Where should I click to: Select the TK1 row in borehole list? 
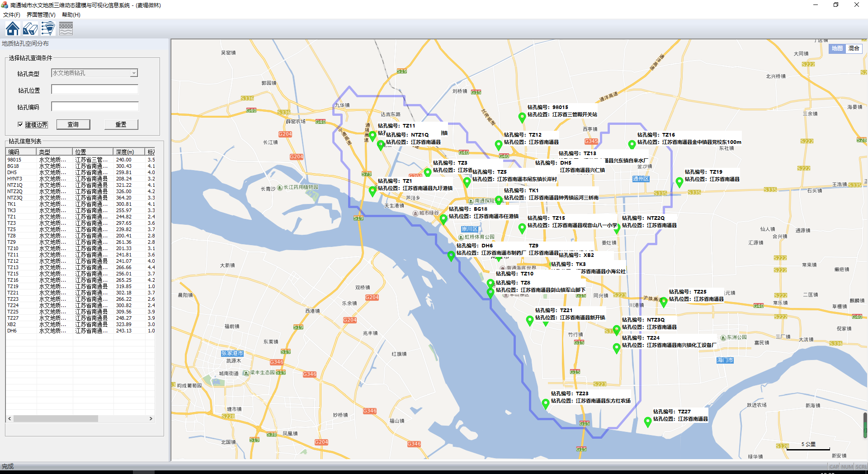(80, 204)
